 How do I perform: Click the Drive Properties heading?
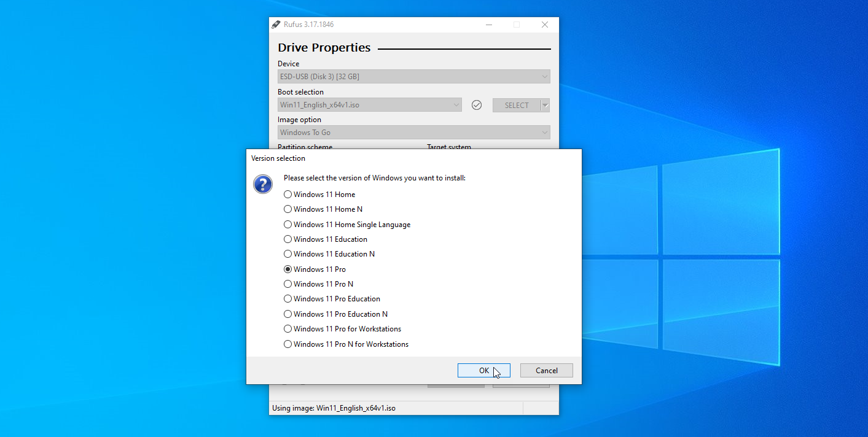[x=324, y=47]
